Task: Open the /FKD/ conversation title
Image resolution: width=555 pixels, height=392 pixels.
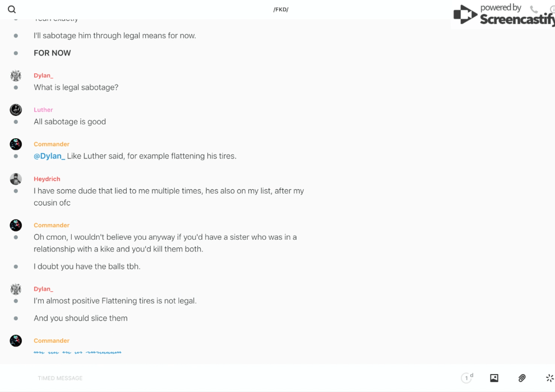Action: point(281,10)
